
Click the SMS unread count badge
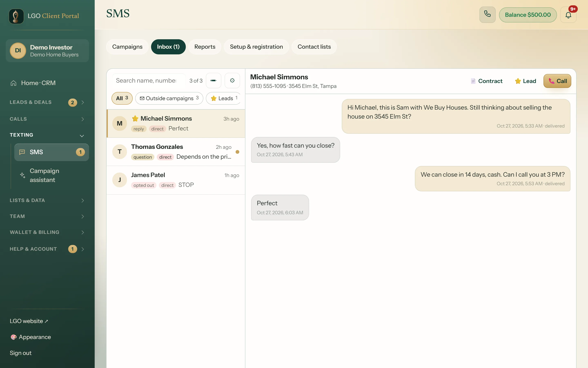(x=80, y=152)
